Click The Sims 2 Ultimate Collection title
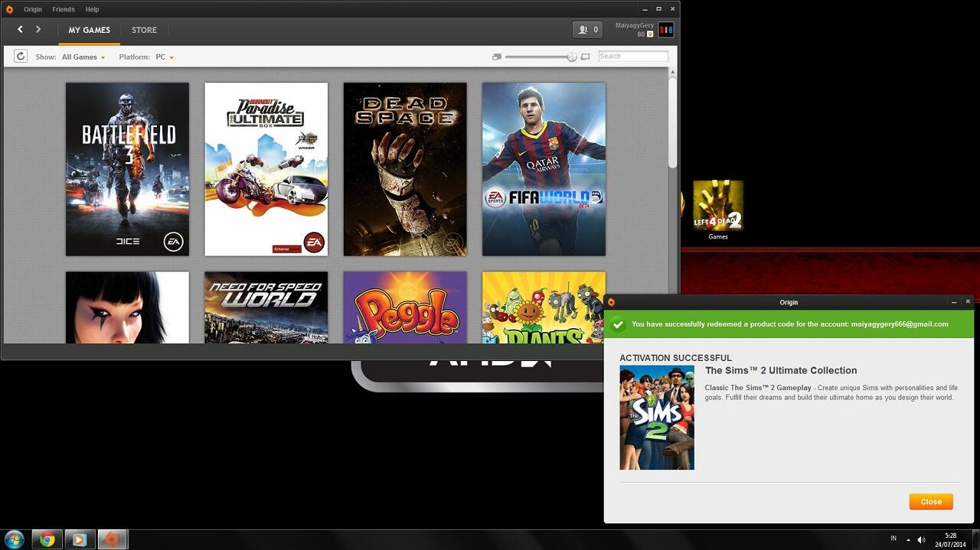The image size is (980, 550). [x=781, y=370]
